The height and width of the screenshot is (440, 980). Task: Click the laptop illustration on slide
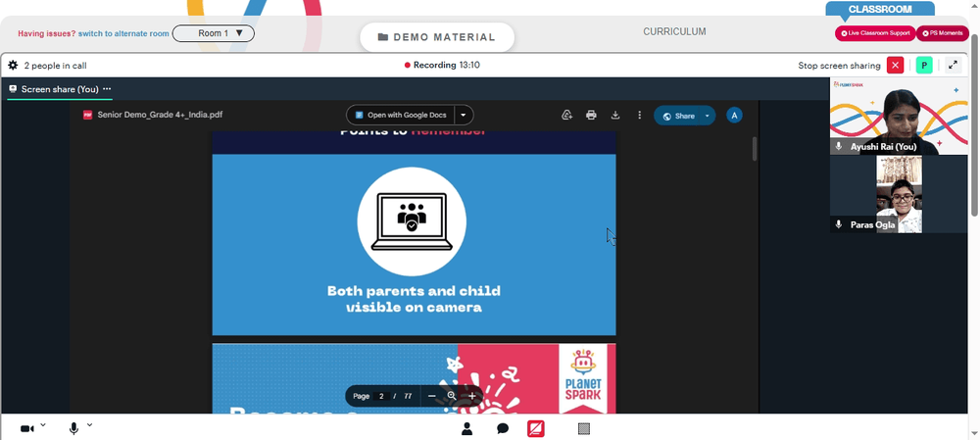412,221
